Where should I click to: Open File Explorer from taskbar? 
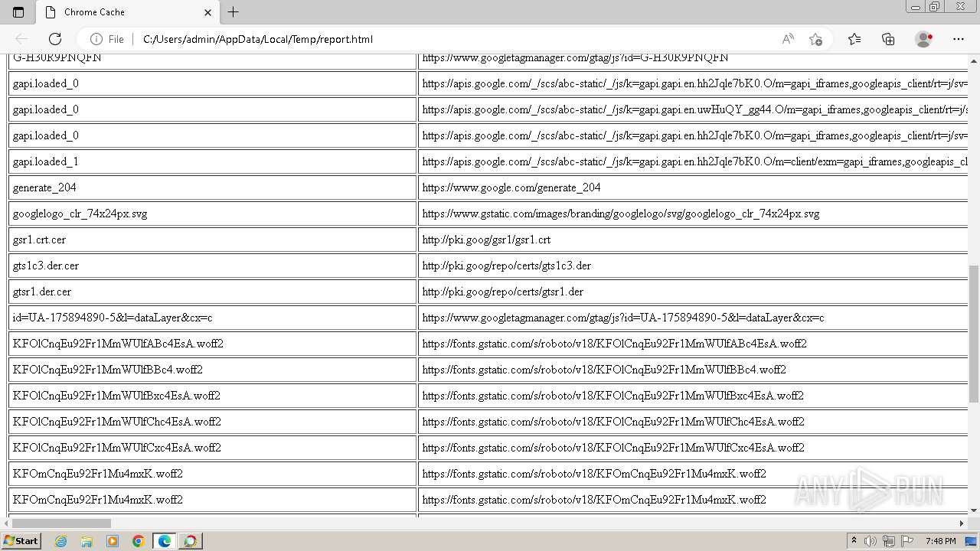(x=87, y=541)
